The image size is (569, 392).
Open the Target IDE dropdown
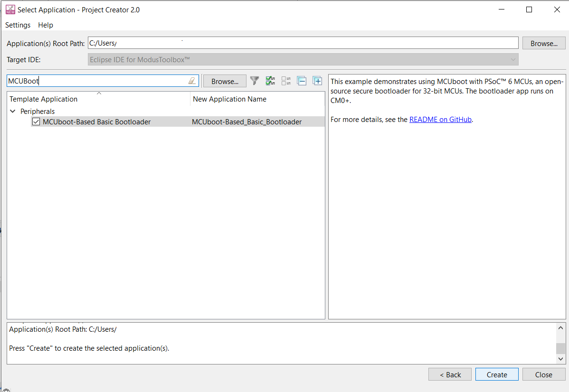(303, 59)
